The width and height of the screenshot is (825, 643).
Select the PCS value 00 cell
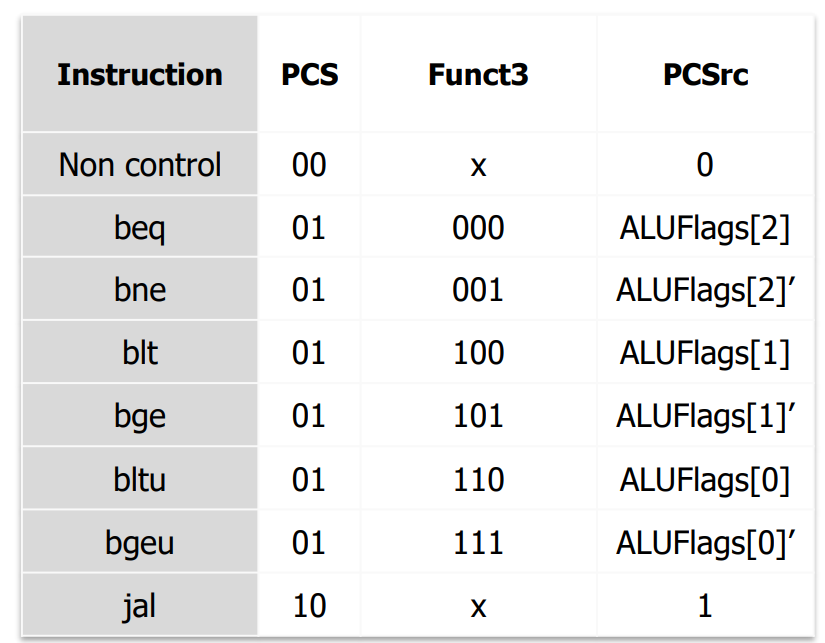click(309, 165)
